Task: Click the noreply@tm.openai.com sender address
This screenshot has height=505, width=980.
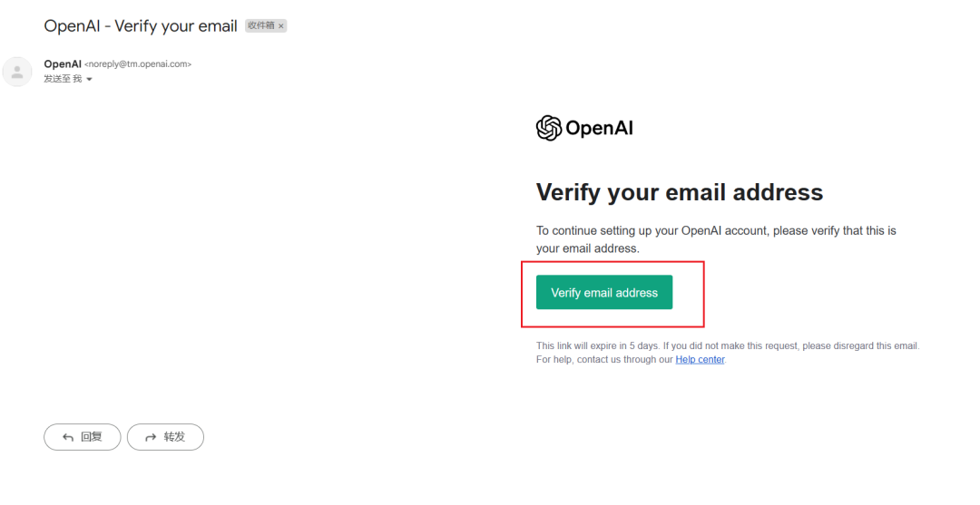Action: [x=138, y=64]
